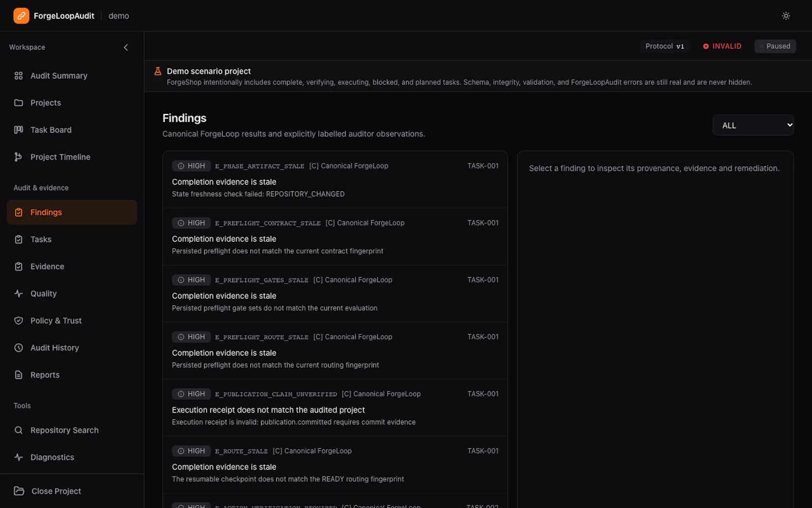The height and width of the screenshot is (508, 812).
Task: Click the Findings clipboard icon
Action: point(19,212)
